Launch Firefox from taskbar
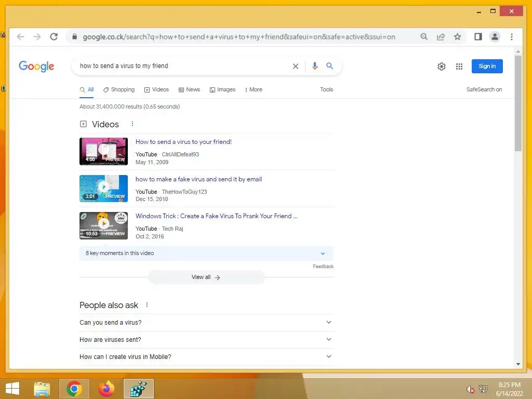 coord(106,389)
